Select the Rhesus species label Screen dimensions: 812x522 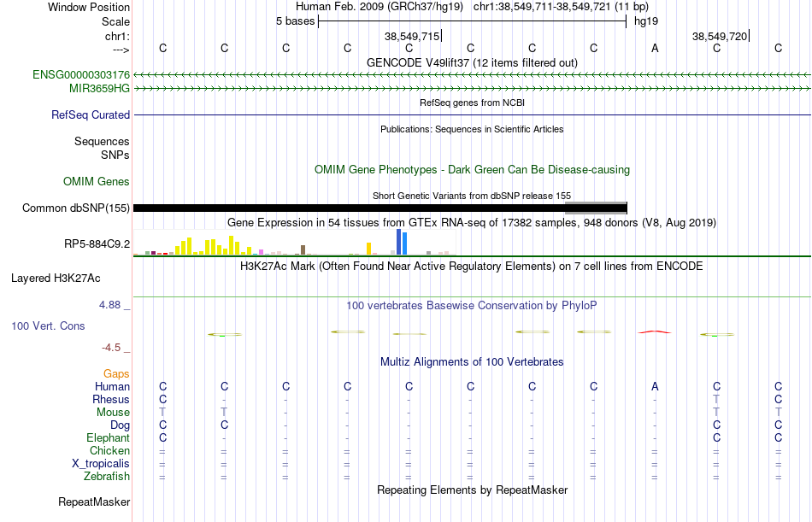coord(111,399)
